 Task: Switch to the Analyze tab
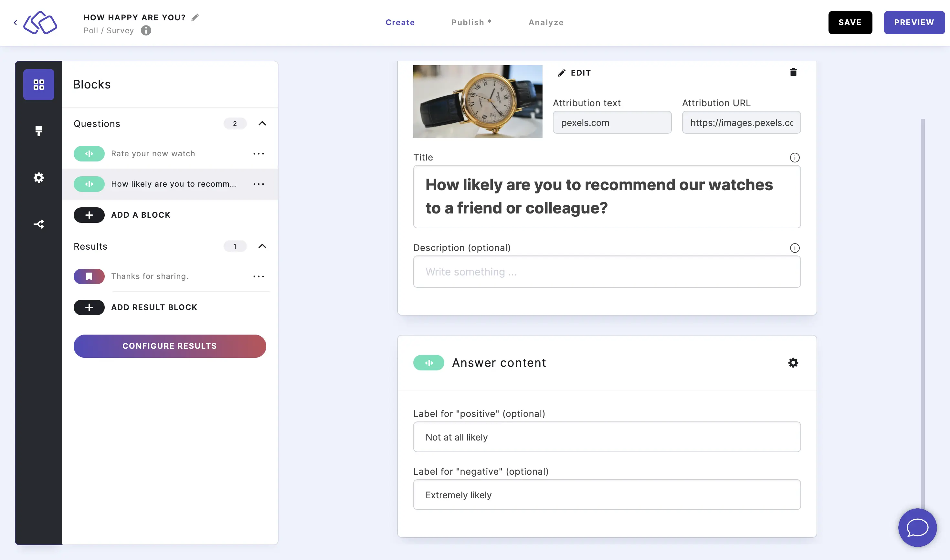(x=546, y=22)
